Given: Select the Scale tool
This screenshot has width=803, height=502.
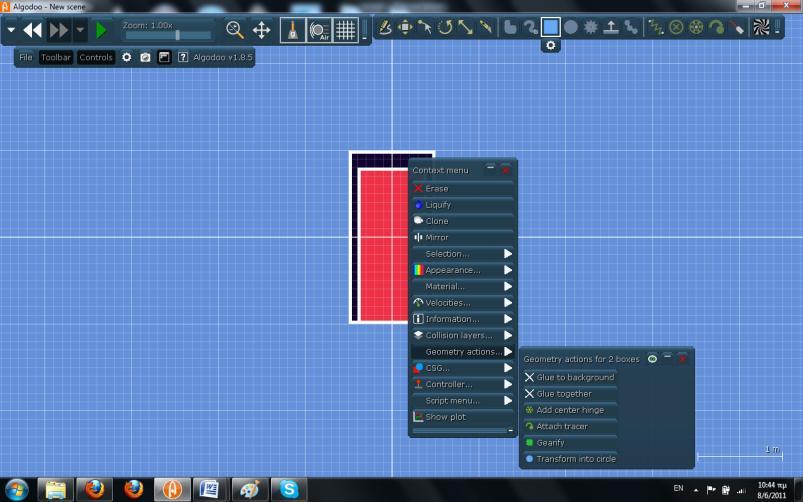Looking at the screenshot, I should [x=465, y=27].
